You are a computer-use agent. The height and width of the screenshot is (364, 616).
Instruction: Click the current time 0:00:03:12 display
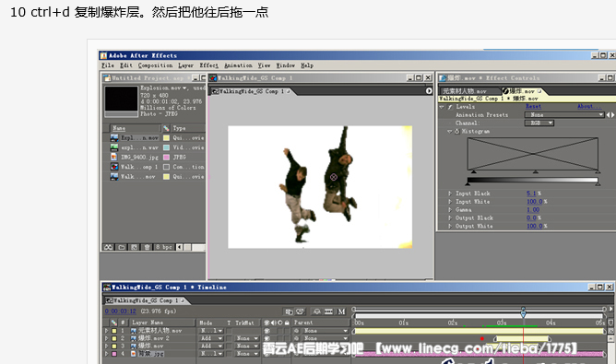120,311
